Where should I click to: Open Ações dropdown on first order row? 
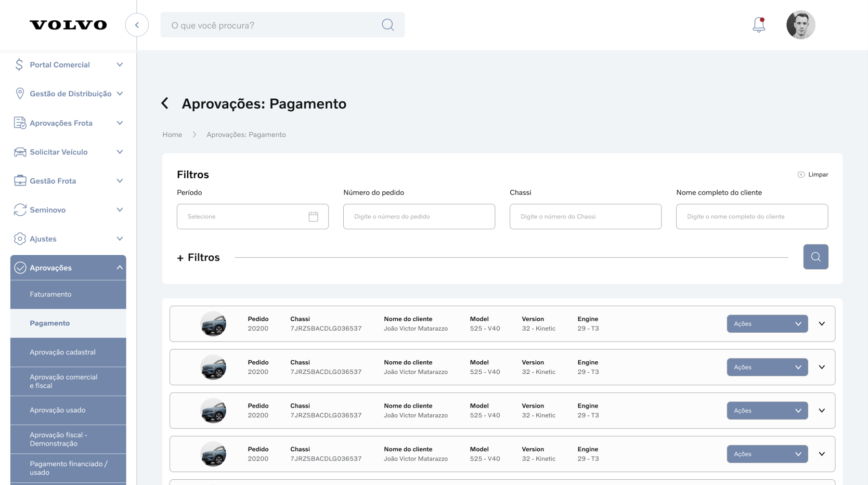pyautogui.click(x=767, y=324)
